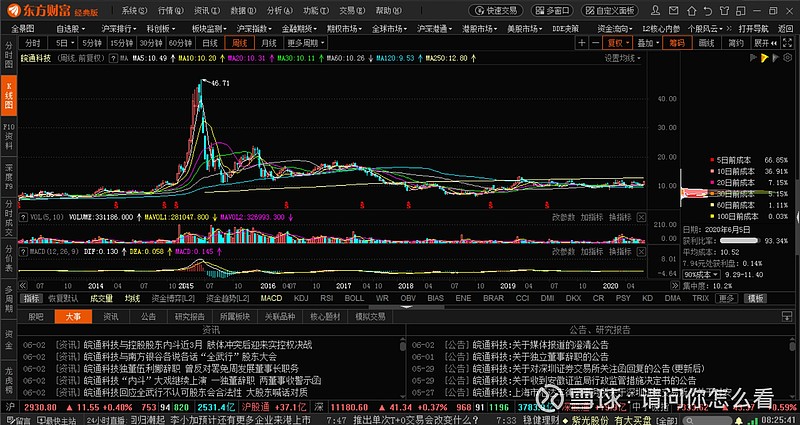Viewport: 800px width, 425px height.
Task: Open the F10资料 sidebar tab
Action: 9,136
